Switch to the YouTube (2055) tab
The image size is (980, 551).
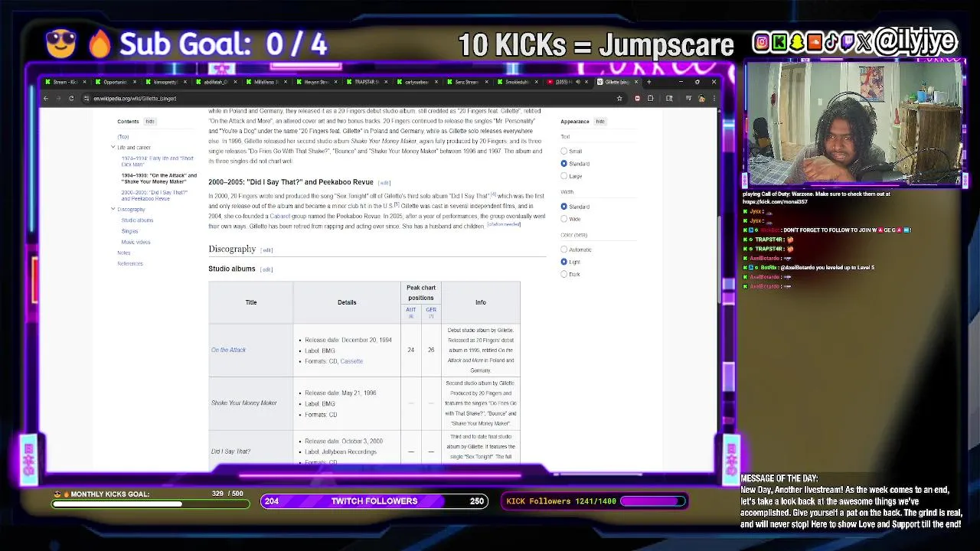pyautogui.click(x=567, y=82)
